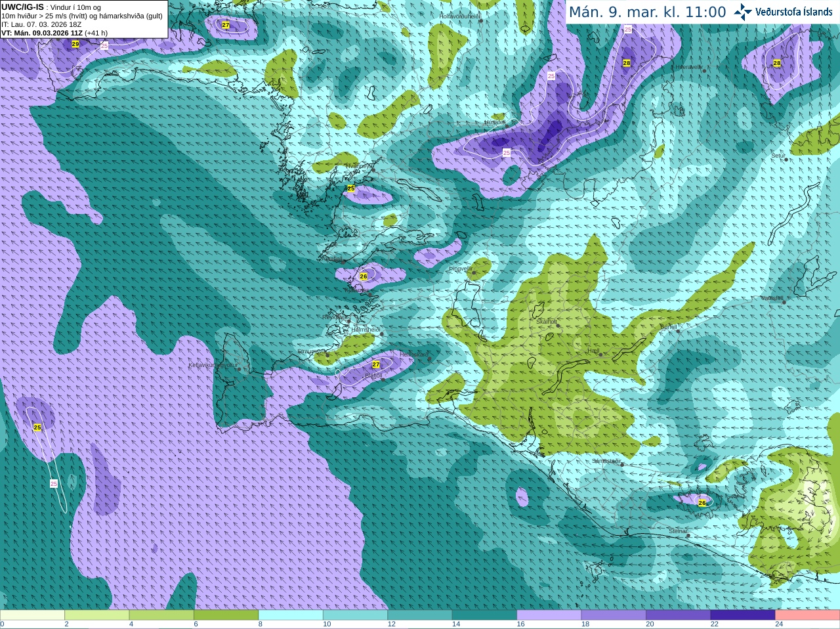Click the IT: Lau. 07. 03. 2026 18Z line
Viewport: 840px width, 629px height.
(41, 24)
